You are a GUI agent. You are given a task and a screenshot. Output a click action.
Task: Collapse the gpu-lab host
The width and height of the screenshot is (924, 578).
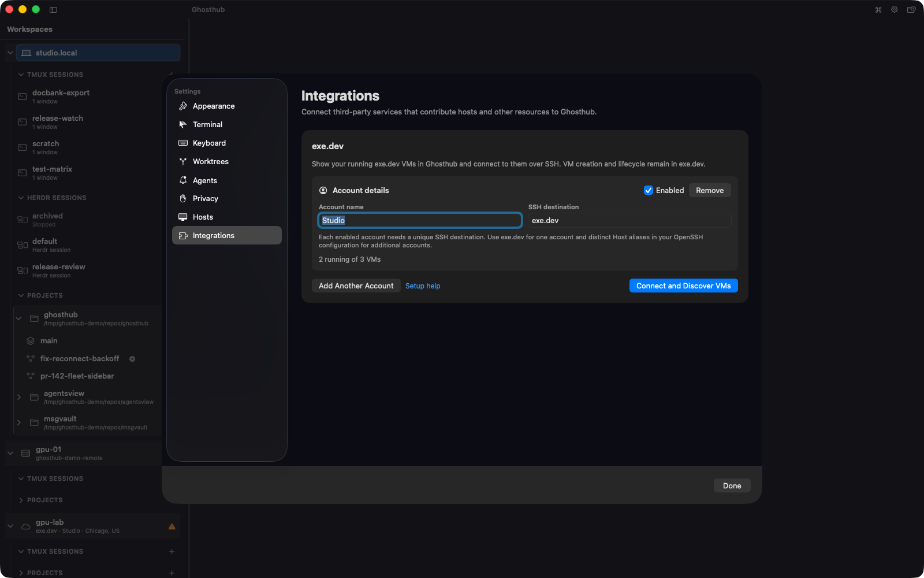[10, 526]
